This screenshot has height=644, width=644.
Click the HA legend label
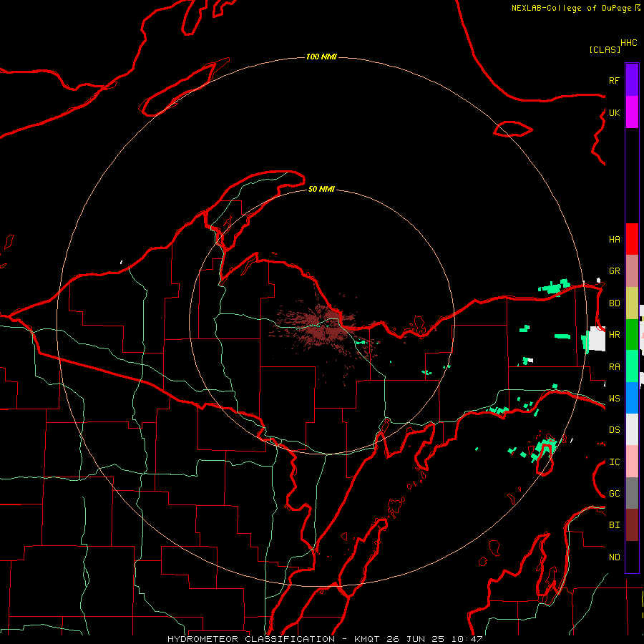614,240
